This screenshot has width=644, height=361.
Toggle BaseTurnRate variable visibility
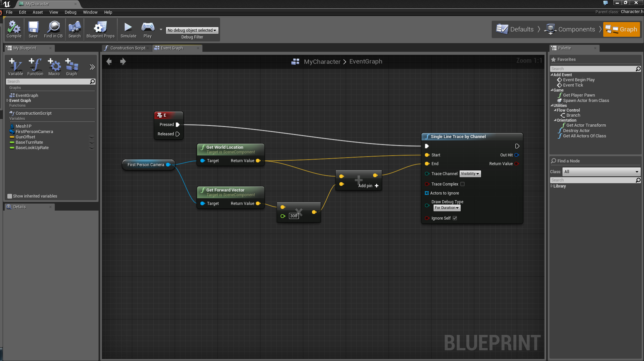[x=92, y=142]
